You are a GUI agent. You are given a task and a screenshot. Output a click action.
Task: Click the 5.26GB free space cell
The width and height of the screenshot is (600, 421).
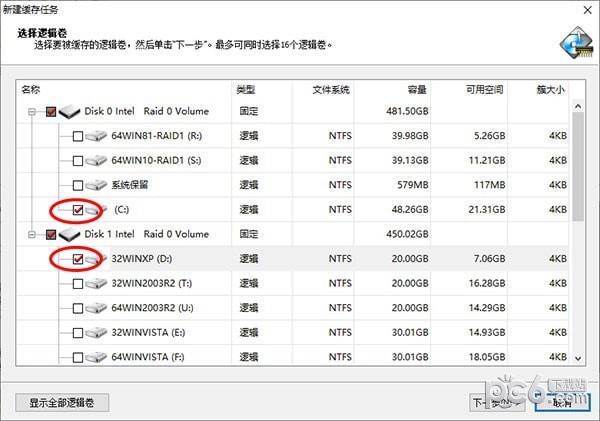[489, 136]
